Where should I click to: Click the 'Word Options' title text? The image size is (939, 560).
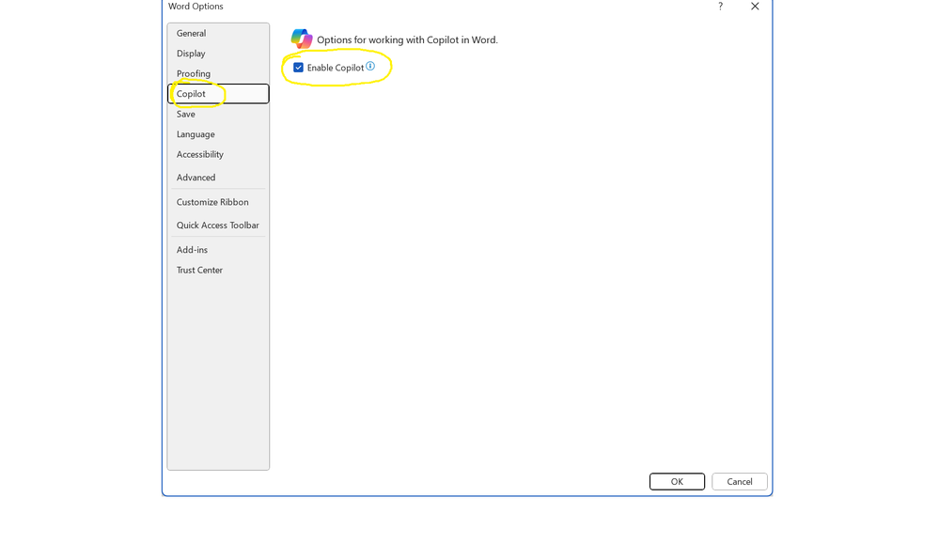pos(196,6)
